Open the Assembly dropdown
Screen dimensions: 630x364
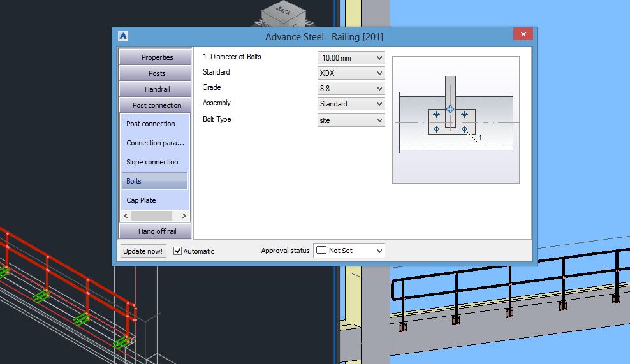(351, 104)
